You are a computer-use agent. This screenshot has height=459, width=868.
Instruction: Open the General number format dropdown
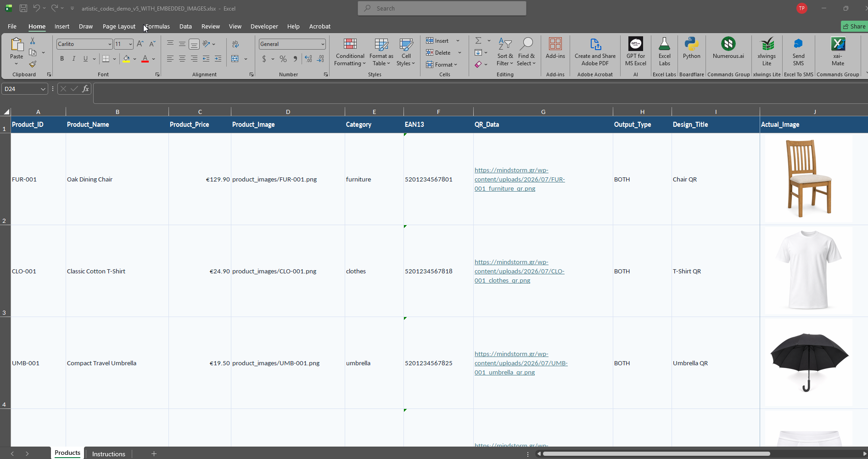(323, 44)
